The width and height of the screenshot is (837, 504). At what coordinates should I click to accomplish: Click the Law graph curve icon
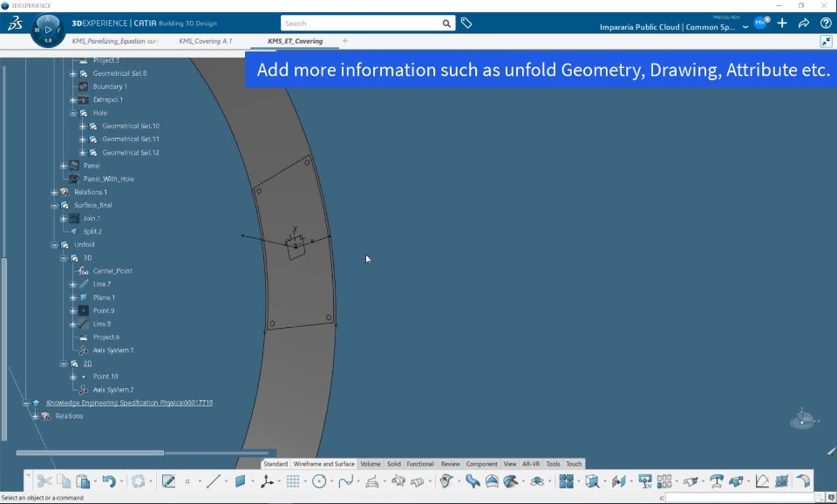click(x=762, y=481)
